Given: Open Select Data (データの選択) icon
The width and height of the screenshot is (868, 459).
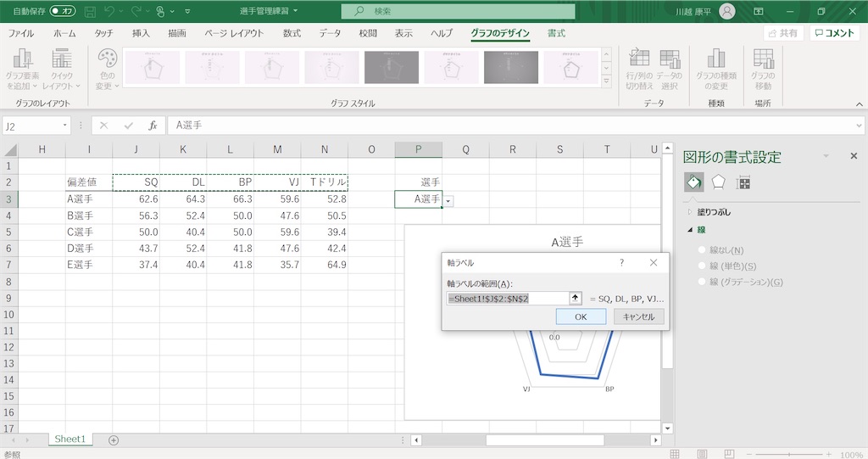Looking at the screenshot, I should click(x=670, y=69).
